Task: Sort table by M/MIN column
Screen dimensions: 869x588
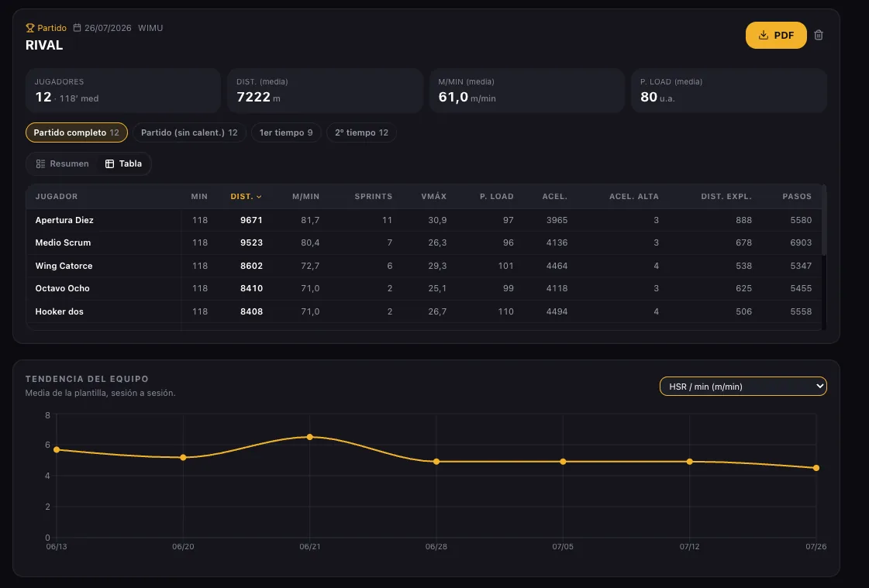Action: pyautogui.click(x=306, y=197)
